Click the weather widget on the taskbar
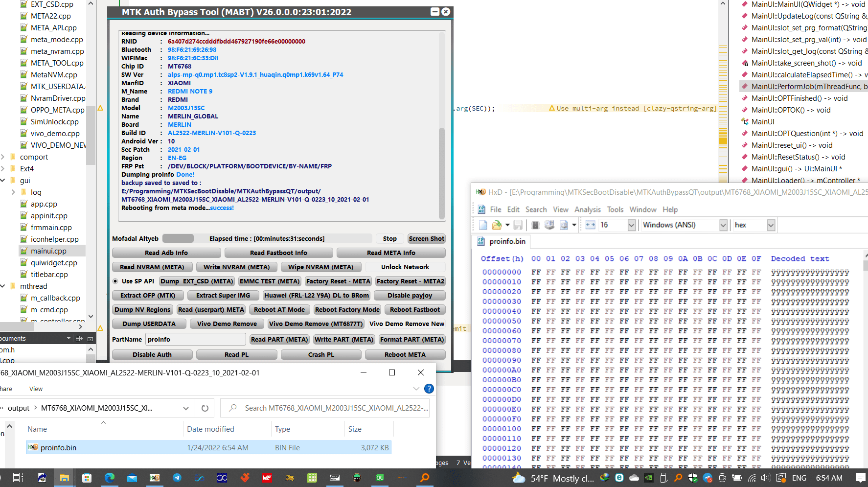 coord(553,478)
